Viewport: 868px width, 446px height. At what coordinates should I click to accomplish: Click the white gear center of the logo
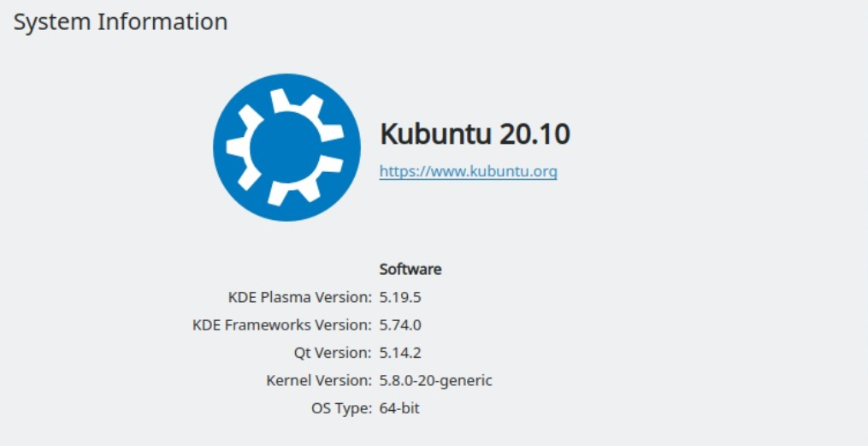tap(285, 147)
